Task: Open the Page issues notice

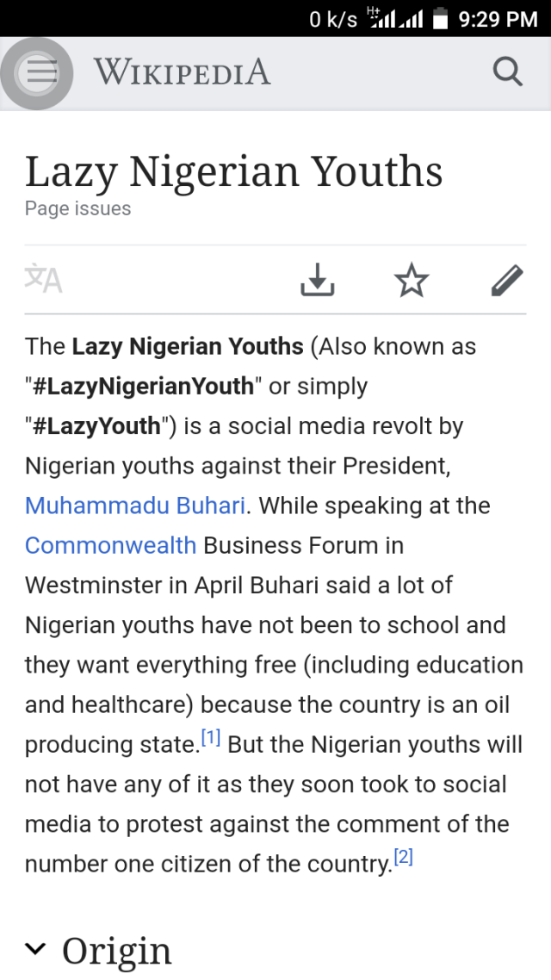Action: pyautogui.click(x=77, y=208)
